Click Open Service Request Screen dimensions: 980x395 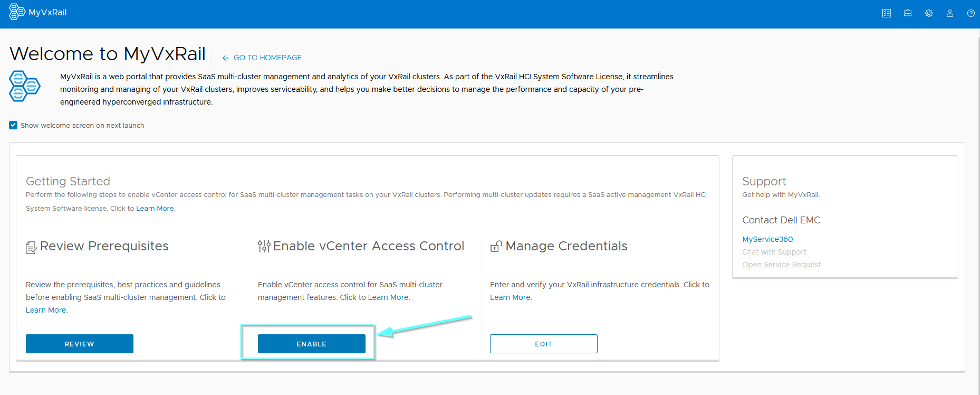pos(782,265)
